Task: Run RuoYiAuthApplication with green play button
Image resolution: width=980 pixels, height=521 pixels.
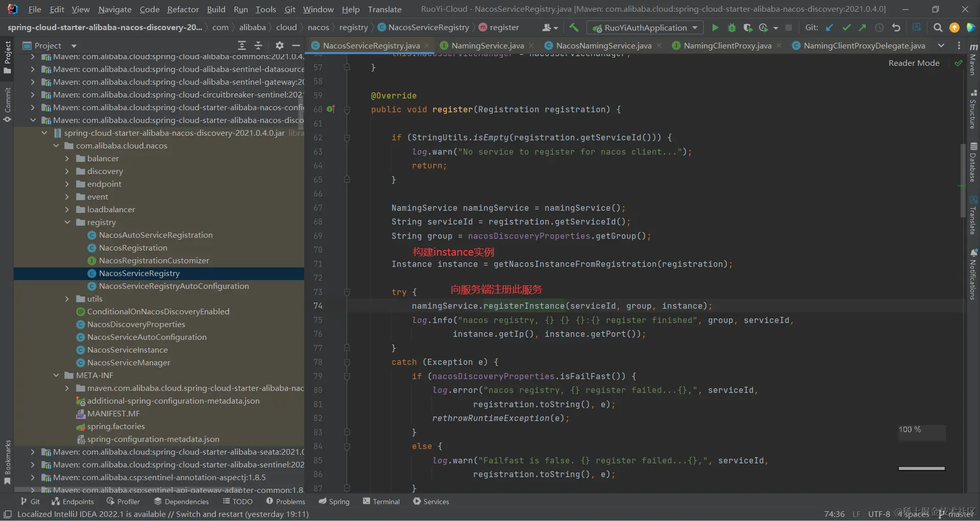Action: click(715, 28)
